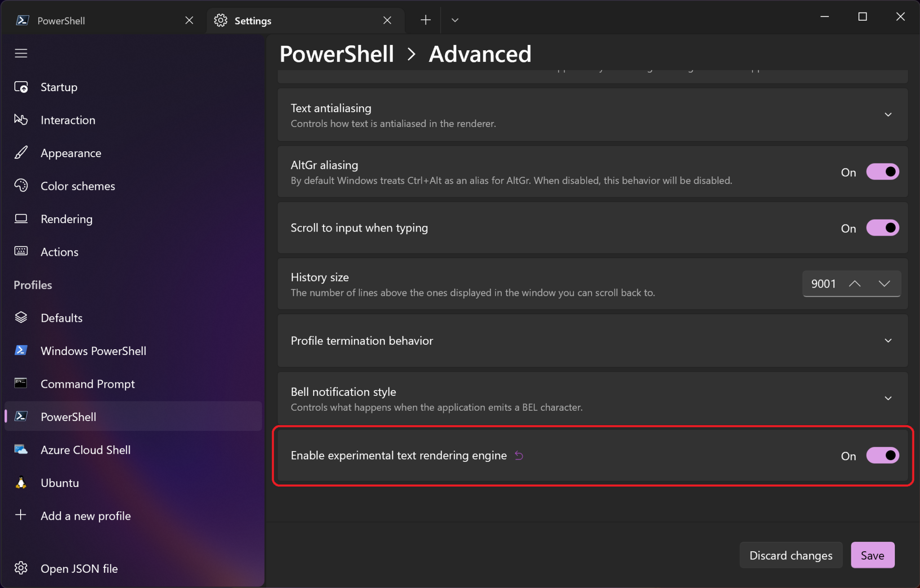The width and height of the screenshot is (920, 588).
Task: Open the Rendering settings page
Action: [66, 219]
